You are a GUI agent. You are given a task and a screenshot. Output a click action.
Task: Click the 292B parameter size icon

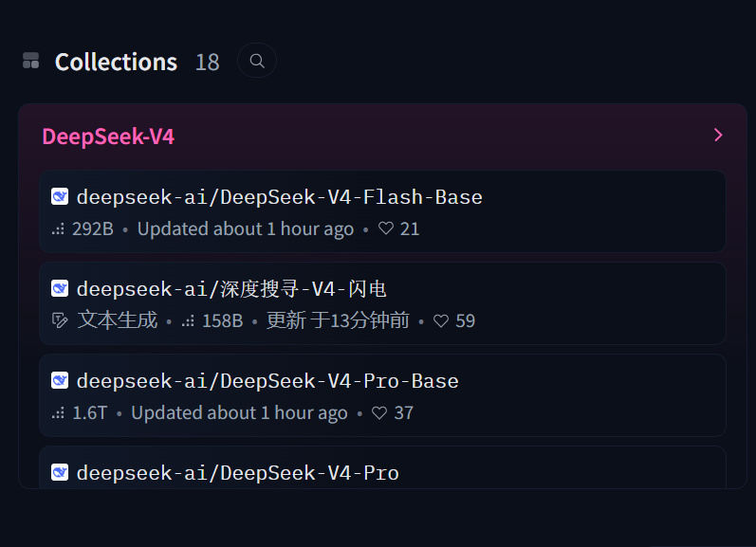point(59,229)
